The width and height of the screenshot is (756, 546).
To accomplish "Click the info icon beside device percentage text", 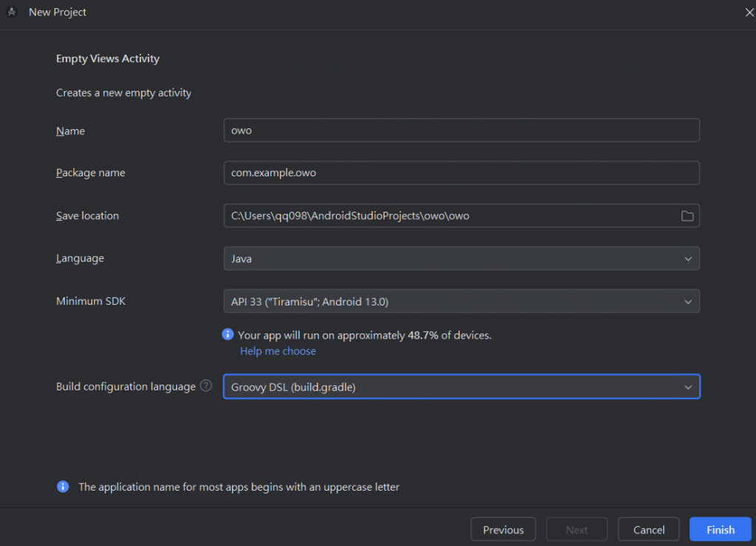I will [228, 334].
